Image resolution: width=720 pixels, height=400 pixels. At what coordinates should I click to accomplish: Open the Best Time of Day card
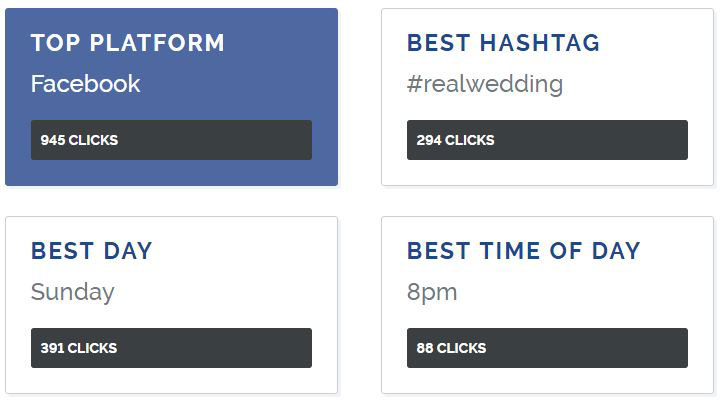point(547,305)
